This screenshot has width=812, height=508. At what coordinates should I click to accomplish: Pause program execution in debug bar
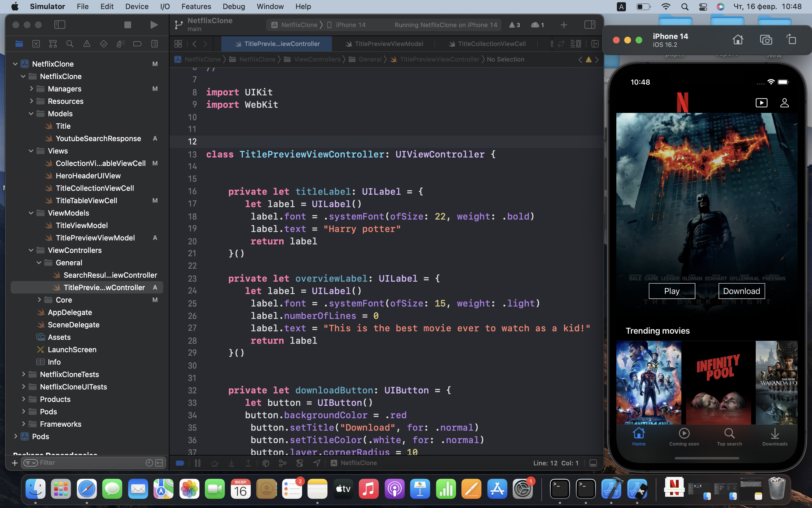click(198, 463)
